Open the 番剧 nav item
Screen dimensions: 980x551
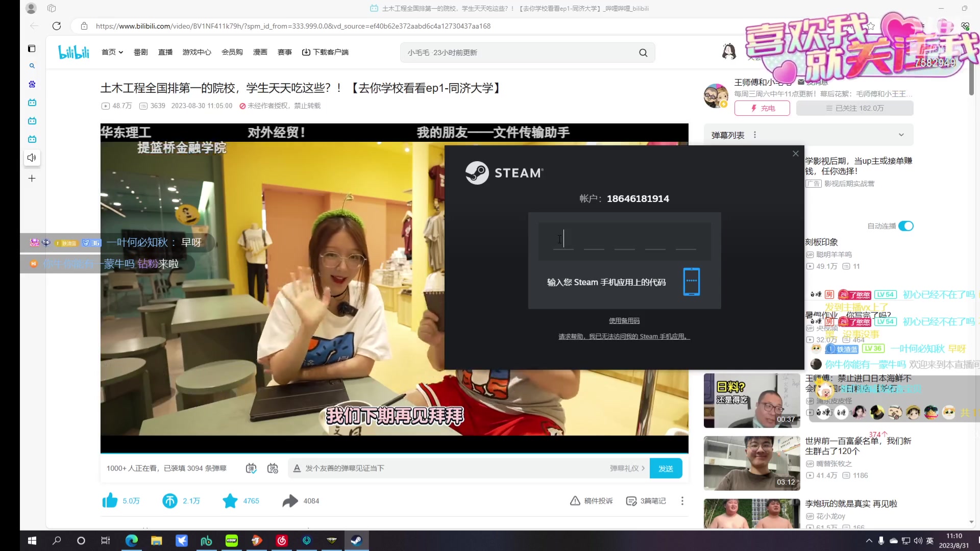tap(140, 52)
